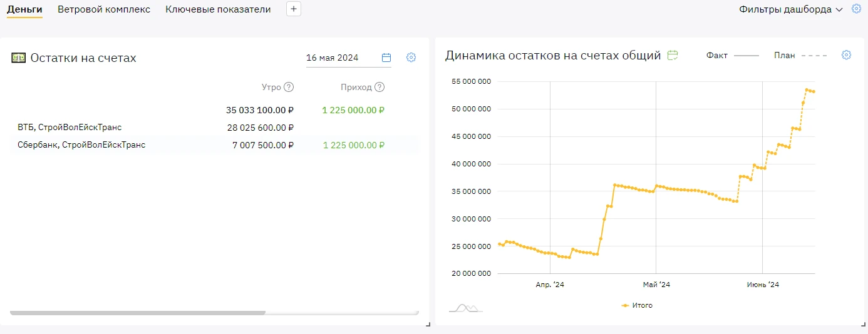Click Сбербанк balance 7 007 500.00 ₽
Image resolution: width=868 pixels, height=334 pixels.
(x=262, y=145)
